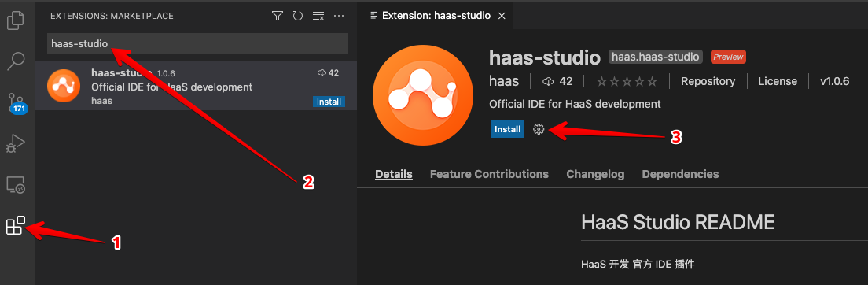Image resolution: width=868 pixels, height=285 pixels.
Task: Filter extensions with the funnel icon
Action: [278, 16]
